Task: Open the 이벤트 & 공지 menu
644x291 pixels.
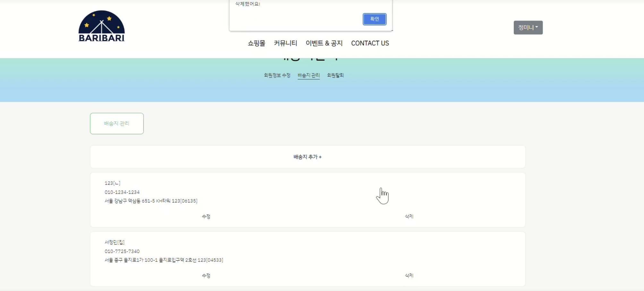Action: click(x=324, y=43)
